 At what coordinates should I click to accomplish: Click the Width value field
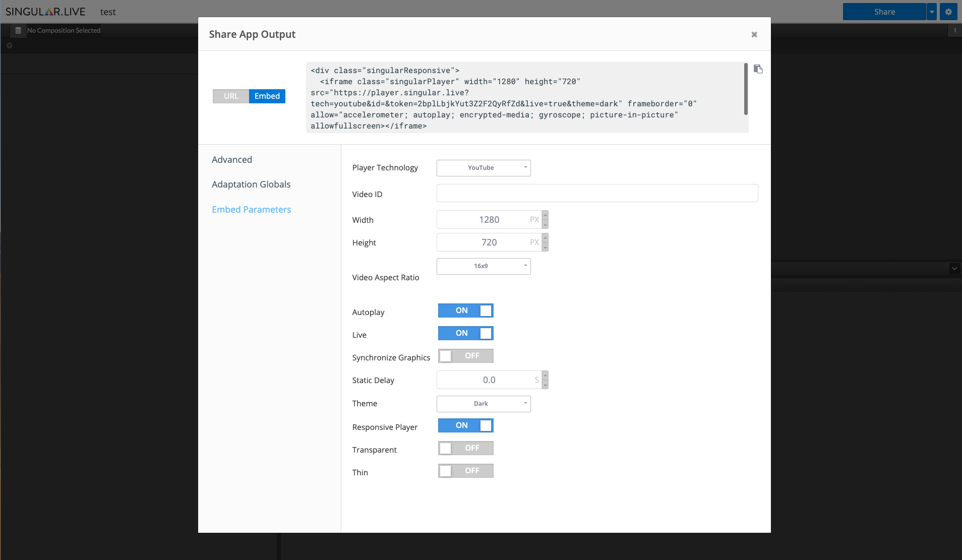tap(489, 220)
